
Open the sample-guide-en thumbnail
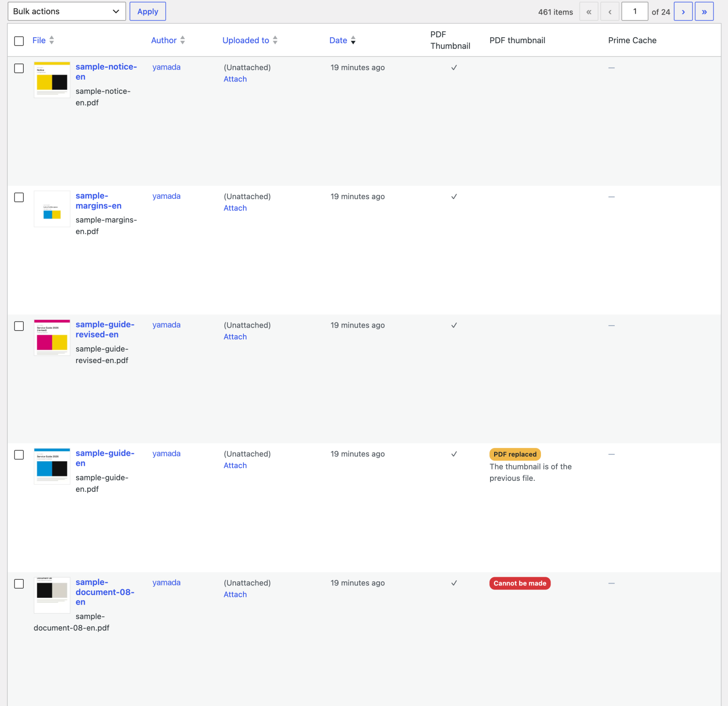coord(52,466)
